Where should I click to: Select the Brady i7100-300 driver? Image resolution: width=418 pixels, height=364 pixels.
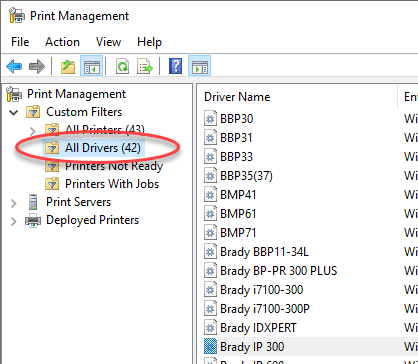click(x=262, y=290)
